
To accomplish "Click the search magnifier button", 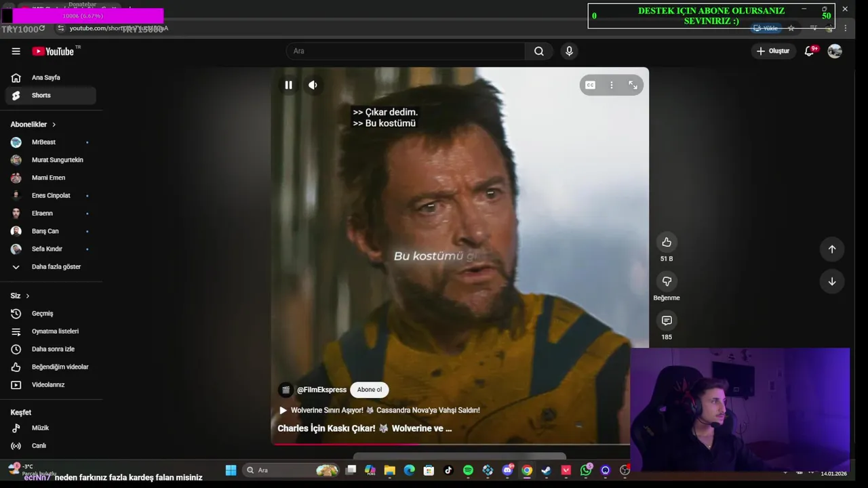I will point(539,51).
